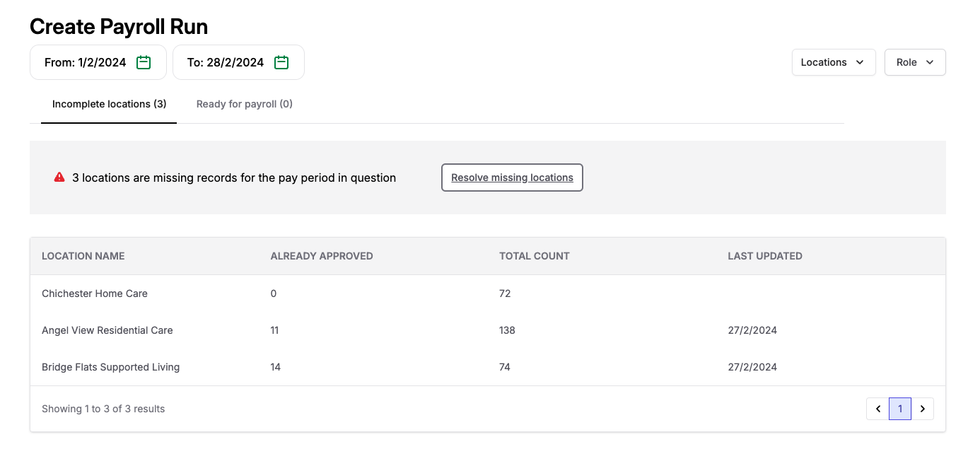The image size is (980, 471).
Task: Click the green calendar icon beside 1/2/2024
Action: [144, 62]
